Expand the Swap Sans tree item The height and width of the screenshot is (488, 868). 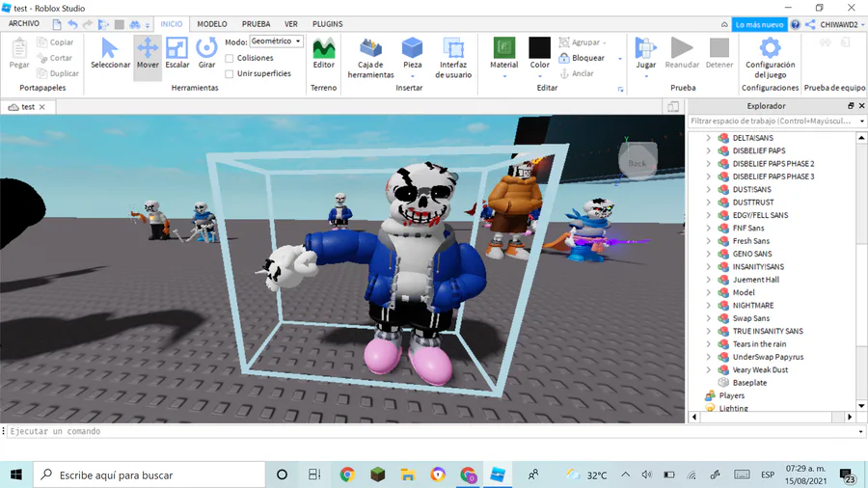click(708, 318)
